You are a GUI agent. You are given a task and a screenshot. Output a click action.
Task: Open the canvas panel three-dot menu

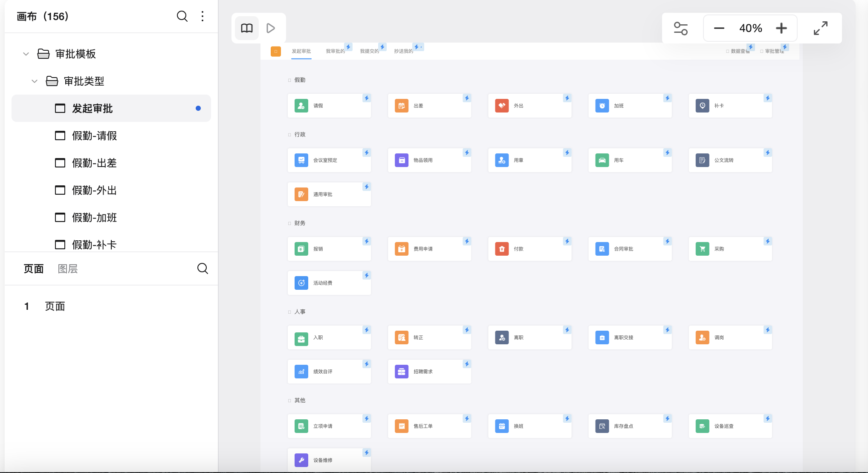[203, 16]
